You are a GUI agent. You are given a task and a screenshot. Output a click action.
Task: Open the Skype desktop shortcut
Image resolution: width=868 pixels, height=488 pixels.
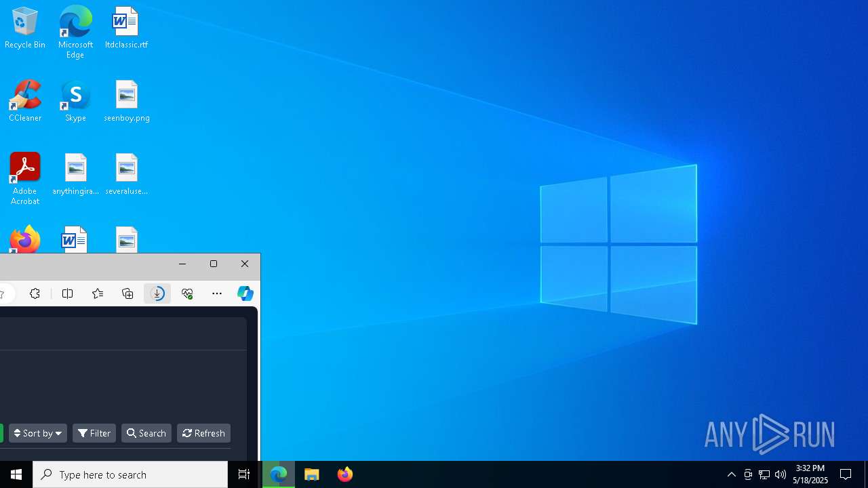tap(75, 102)
